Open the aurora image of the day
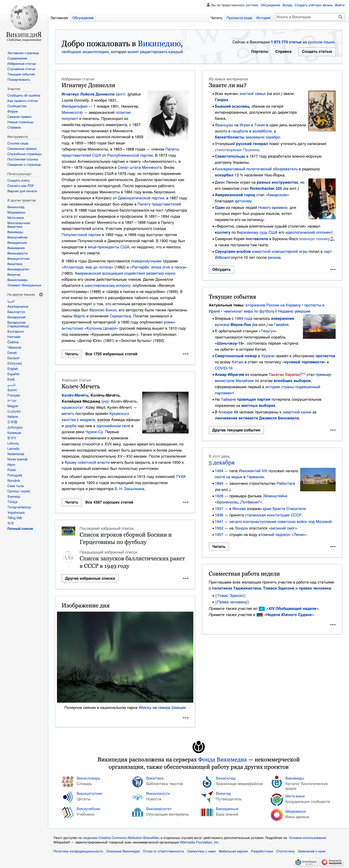Screen dimensions: 349x868 (125, 657)
